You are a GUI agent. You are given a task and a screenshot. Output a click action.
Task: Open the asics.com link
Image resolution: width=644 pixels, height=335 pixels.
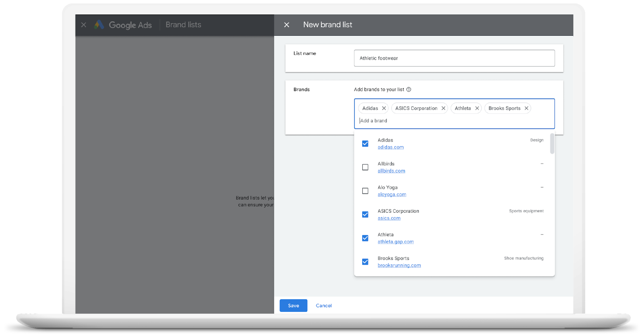pos(389,218)
